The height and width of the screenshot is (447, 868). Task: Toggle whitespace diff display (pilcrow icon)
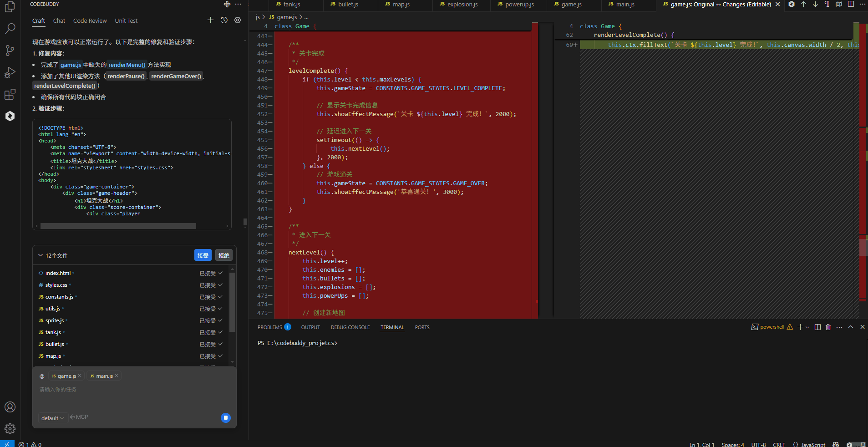click(827, 4)
